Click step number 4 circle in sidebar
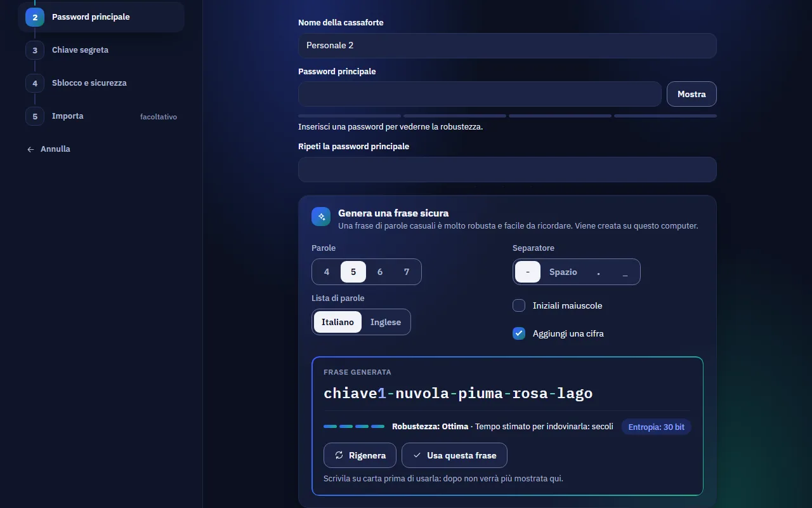The width and height of the screenshot is (812, 508). 35,83
